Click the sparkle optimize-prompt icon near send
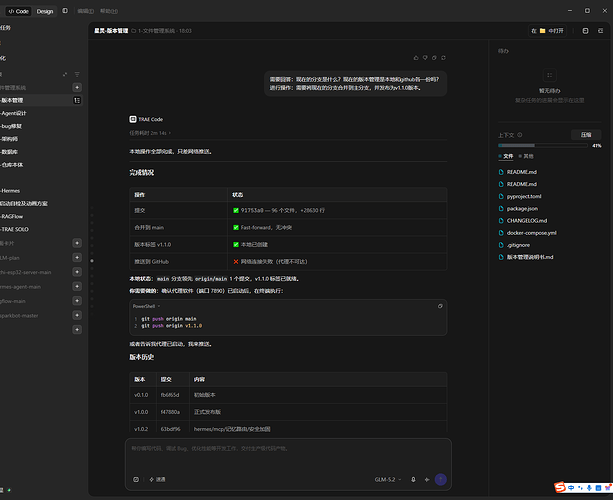Viewport: 613px width, 500px height. pyautogui.click(x=427, y=479)
